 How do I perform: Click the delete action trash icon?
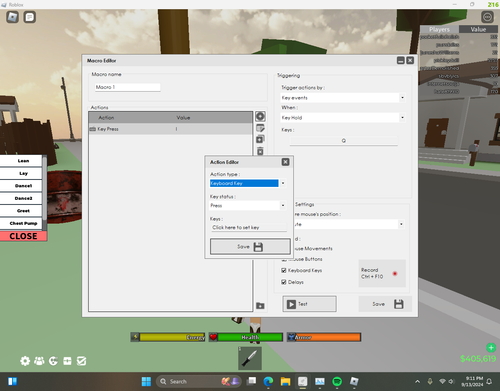260,151
